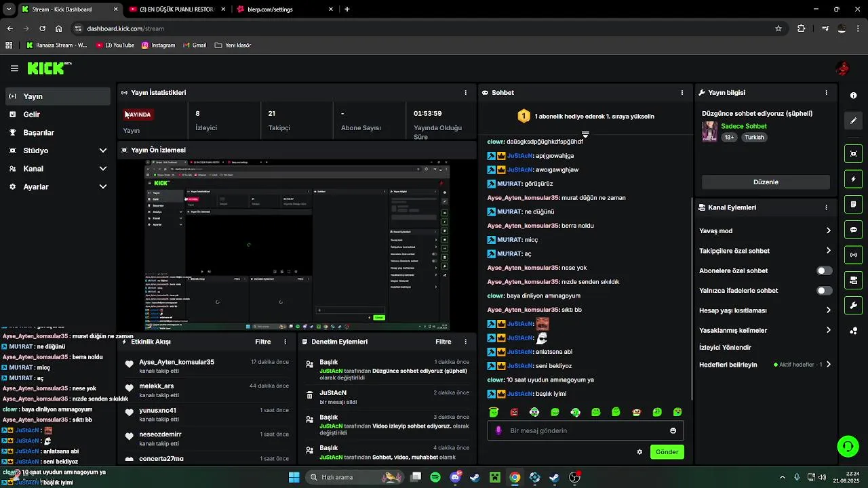868x488 pixels.
Task: Open the Gmail bookmark
Action: pyautogui.click(x=194, y=45)
